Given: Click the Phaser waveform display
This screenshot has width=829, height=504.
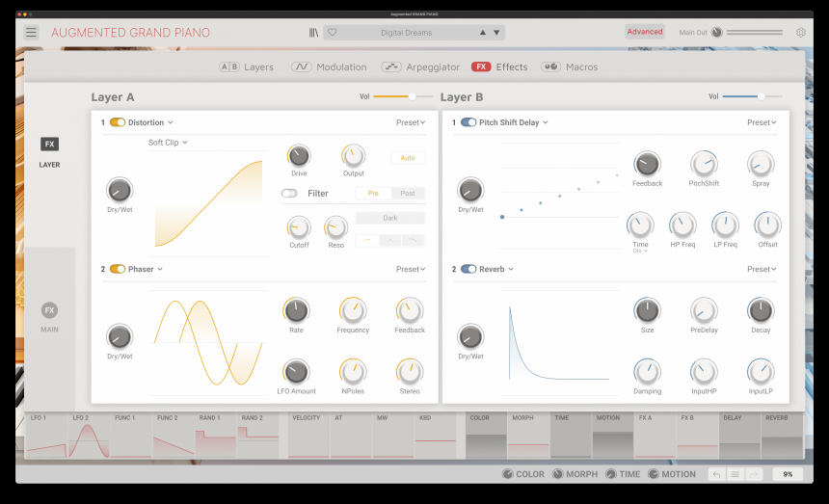Looking at the screenshot, I should [208, 342].
